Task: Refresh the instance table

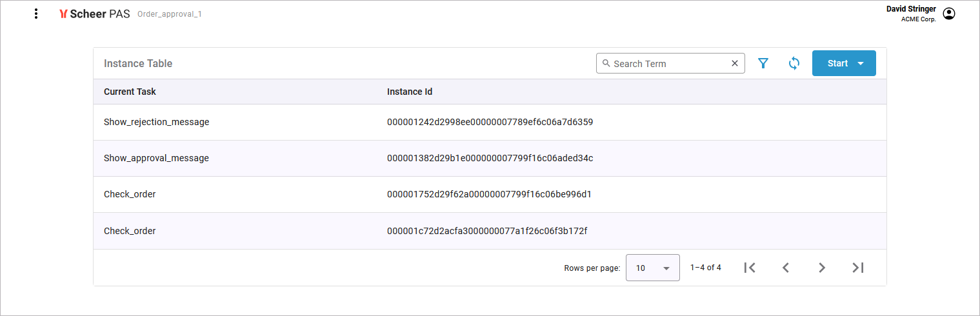Action: tap(794, 63)
